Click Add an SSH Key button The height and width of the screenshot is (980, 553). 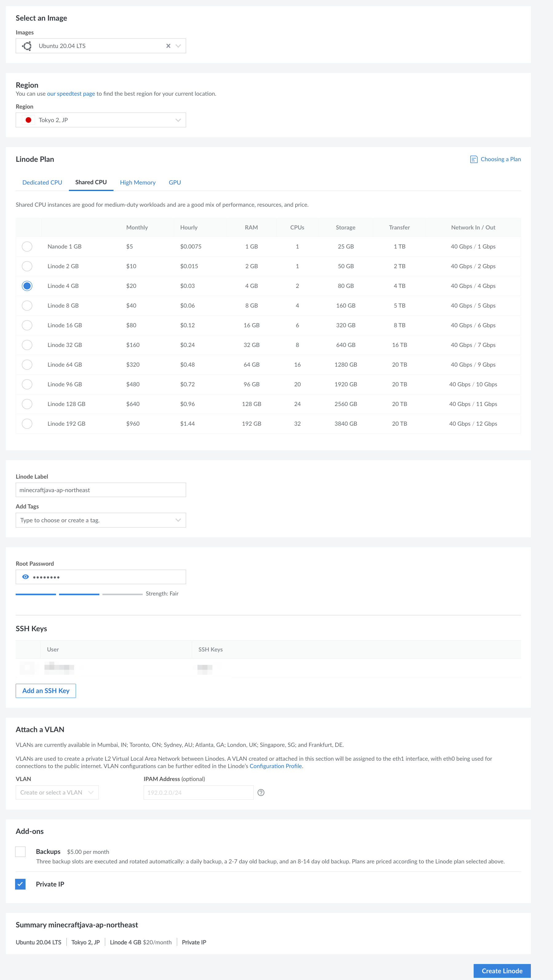click(46, 691)
